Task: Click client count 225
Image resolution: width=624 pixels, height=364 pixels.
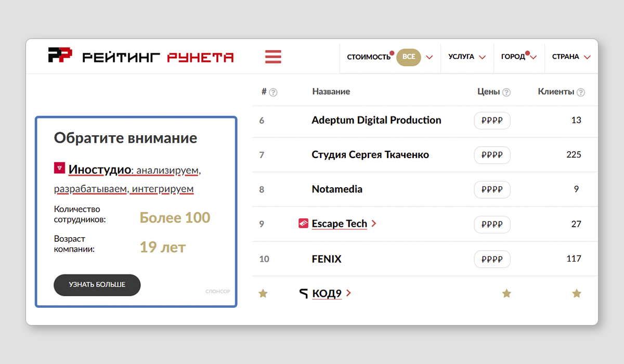Action: (x=574, y=154)
